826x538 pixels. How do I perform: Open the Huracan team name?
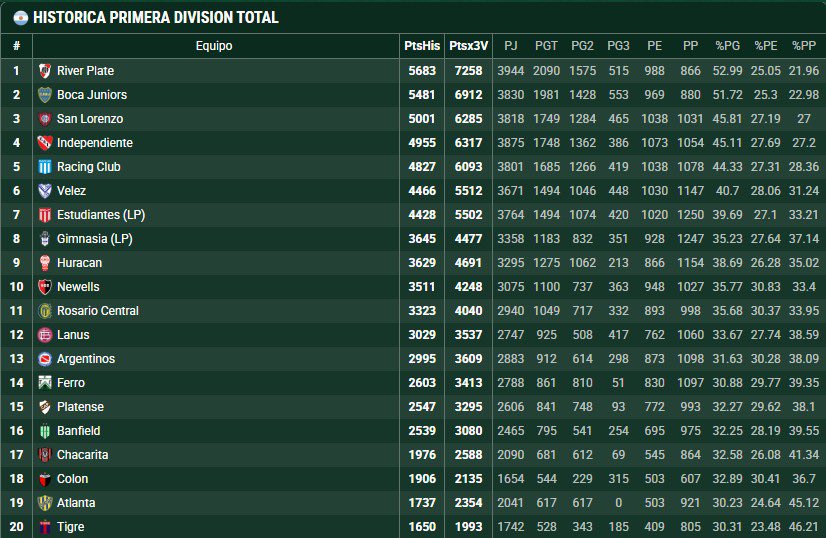[80, 262]
